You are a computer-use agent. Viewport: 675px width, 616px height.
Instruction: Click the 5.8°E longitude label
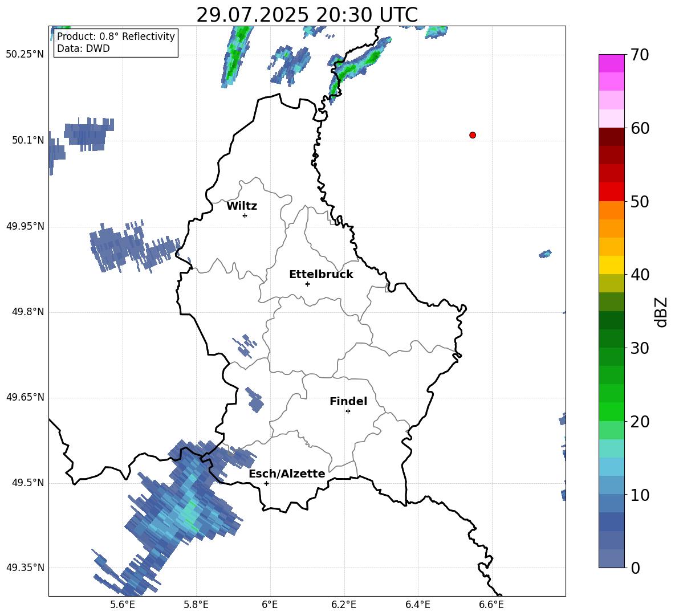pos(196,605)
